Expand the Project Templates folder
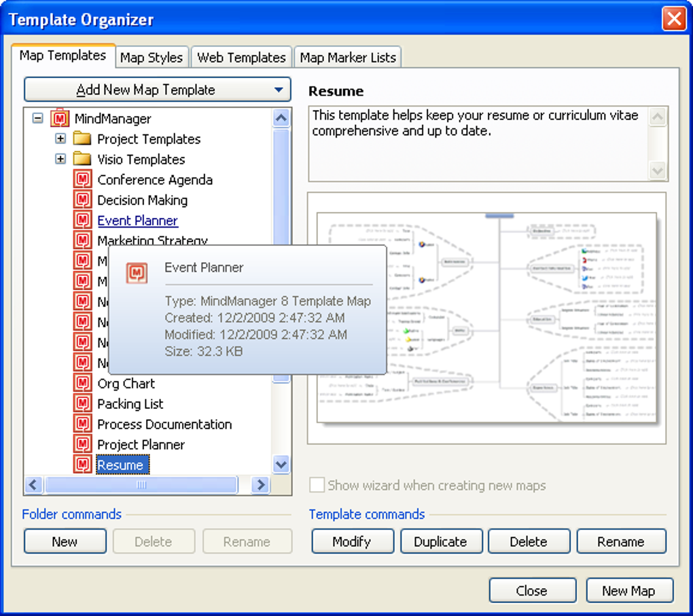 (x=60, y=139)
